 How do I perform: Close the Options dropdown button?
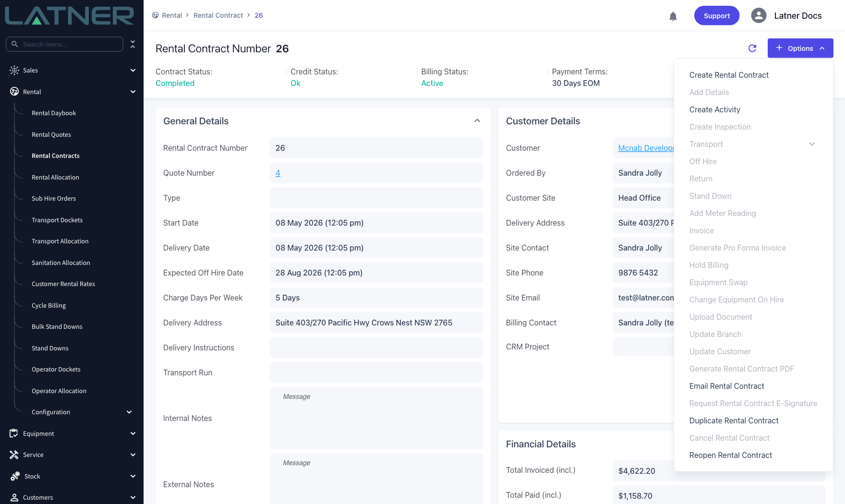tap(800, 48)
